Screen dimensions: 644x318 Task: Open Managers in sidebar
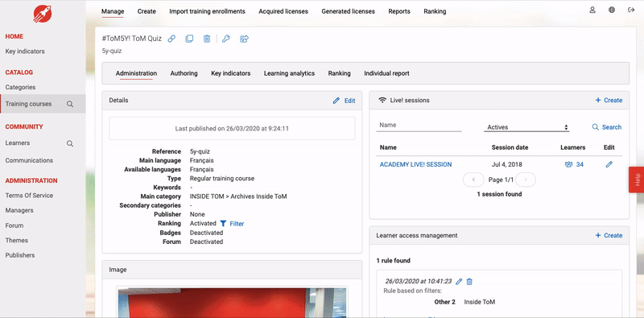[19, 210]
